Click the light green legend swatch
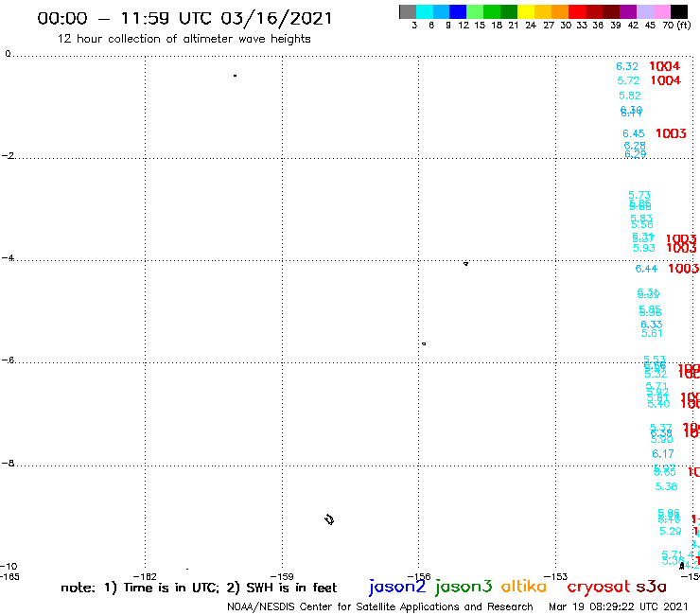The width and height of the screenshot is (700, 615). point(476,11)
